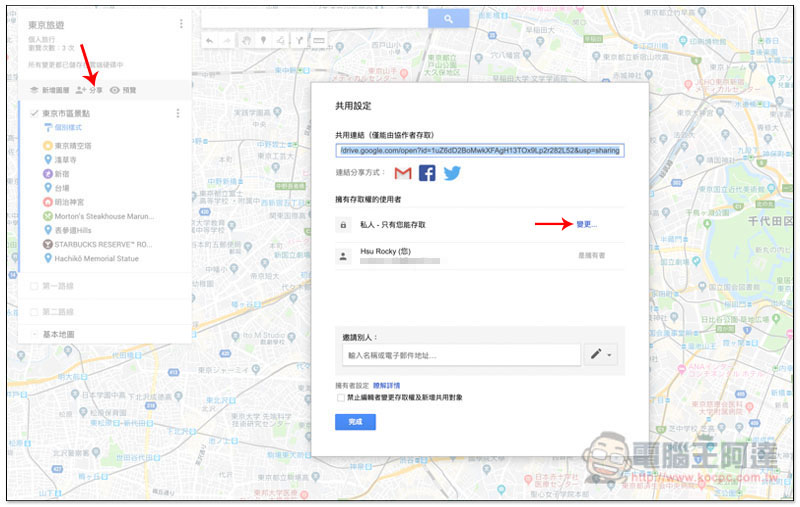Share link via Facebook icon
800x507 pixels.
(x=427, y=173)
